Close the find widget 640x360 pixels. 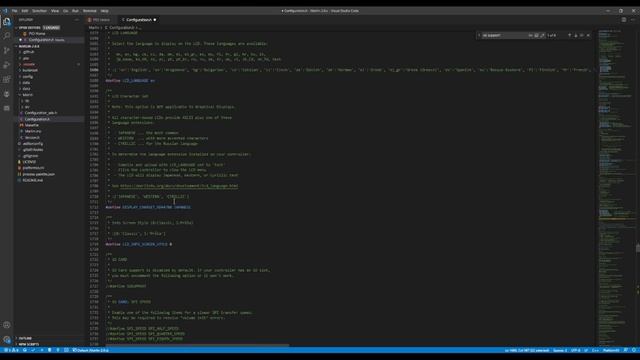point(588,36)
